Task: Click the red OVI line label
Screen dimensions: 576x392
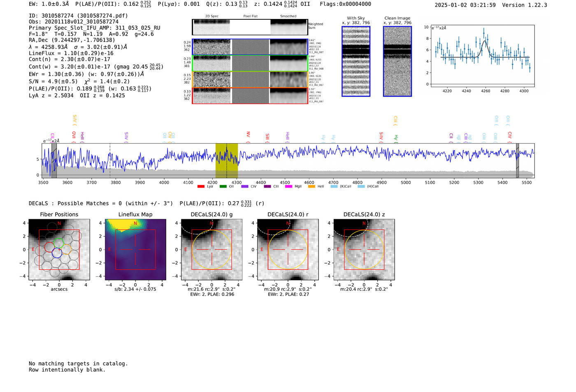Action: [74, 135]
